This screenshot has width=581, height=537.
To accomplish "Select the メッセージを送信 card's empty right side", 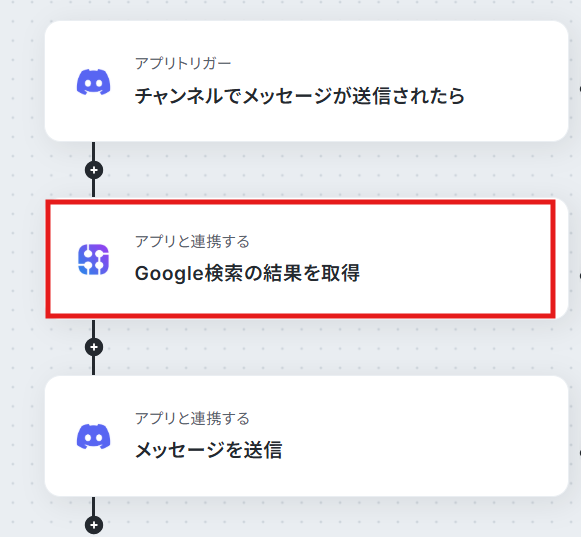I will [x=445, y=437].
